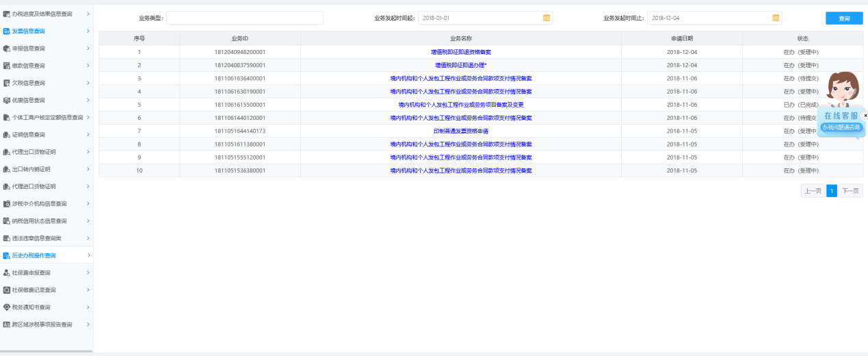Close the 在线客服 floating widget
Viewport: 868px width, 356px height.
pyautogui.click(x=865, y=116)
